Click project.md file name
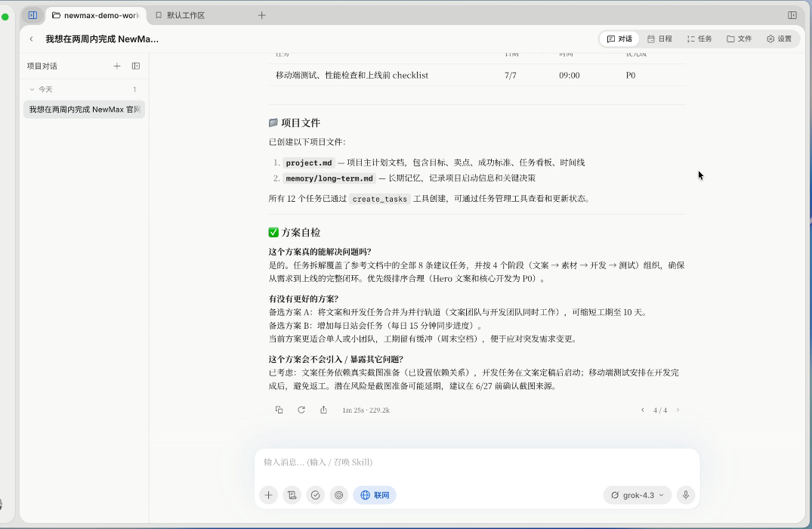The height and width of the screenshot is (529, 812). pyautogui.click(x=309, y=162)
